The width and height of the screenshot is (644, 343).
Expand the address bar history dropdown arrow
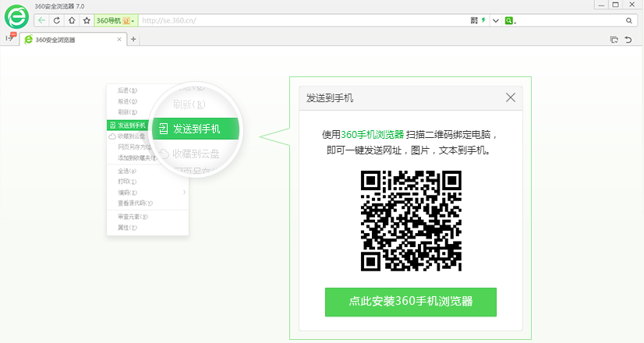tap(495, 20)
